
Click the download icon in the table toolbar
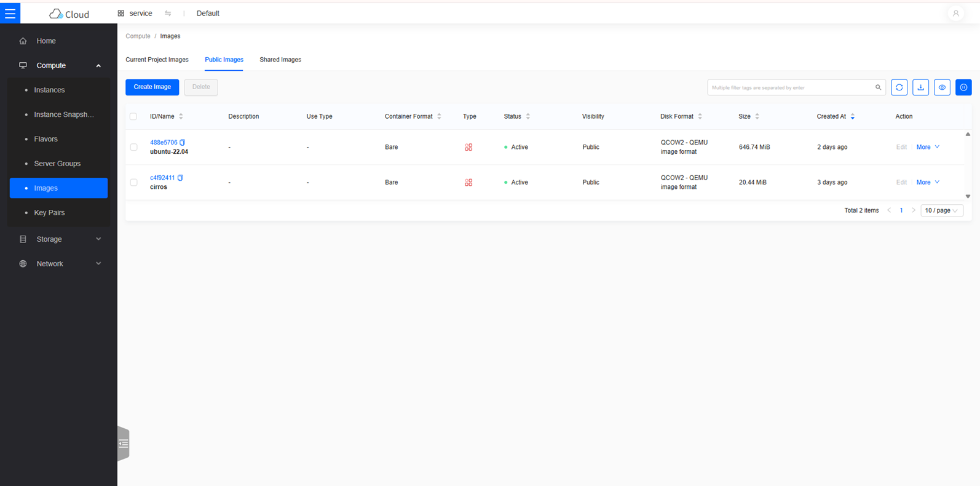pos(920,87)
